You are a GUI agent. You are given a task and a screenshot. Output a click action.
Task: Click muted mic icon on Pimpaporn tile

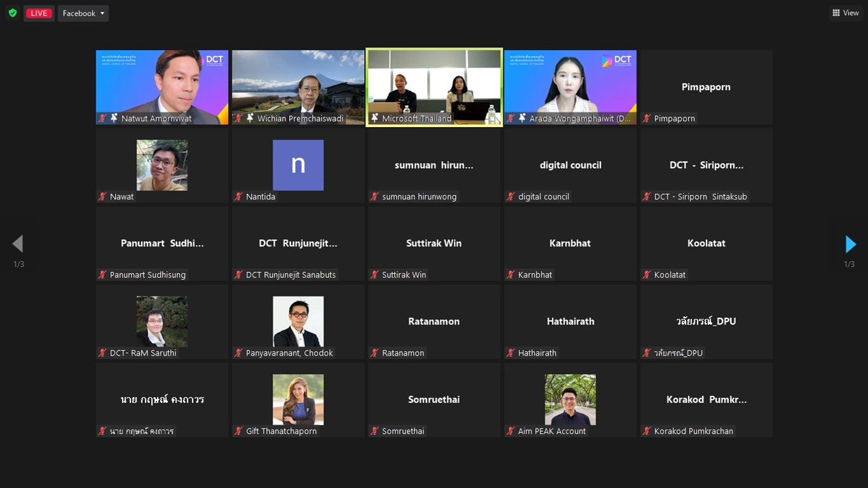click(x=647, y=118)
